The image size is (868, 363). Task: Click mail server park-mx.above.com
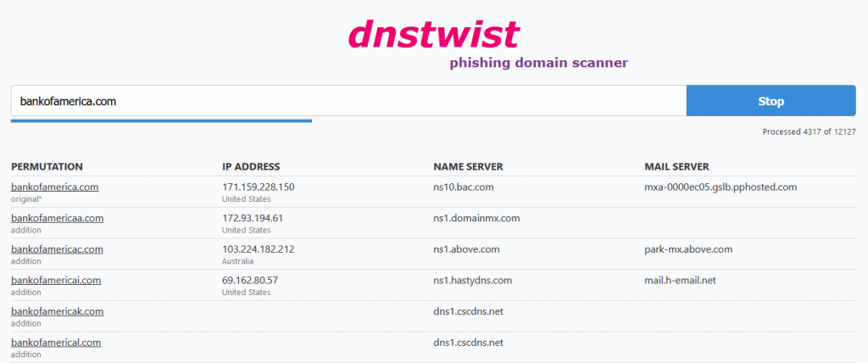(688, 249)
